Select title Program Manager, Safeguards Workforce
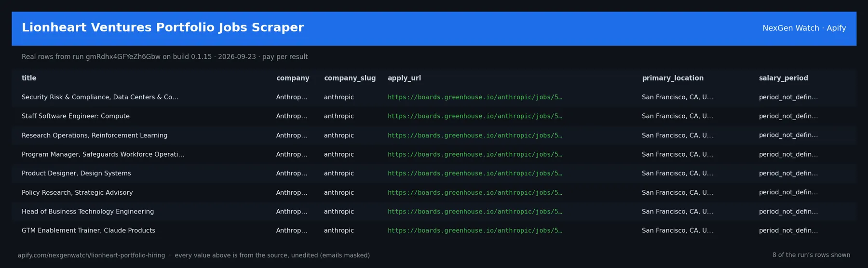This screenshot has width=868, height=268. click(103, 154)
